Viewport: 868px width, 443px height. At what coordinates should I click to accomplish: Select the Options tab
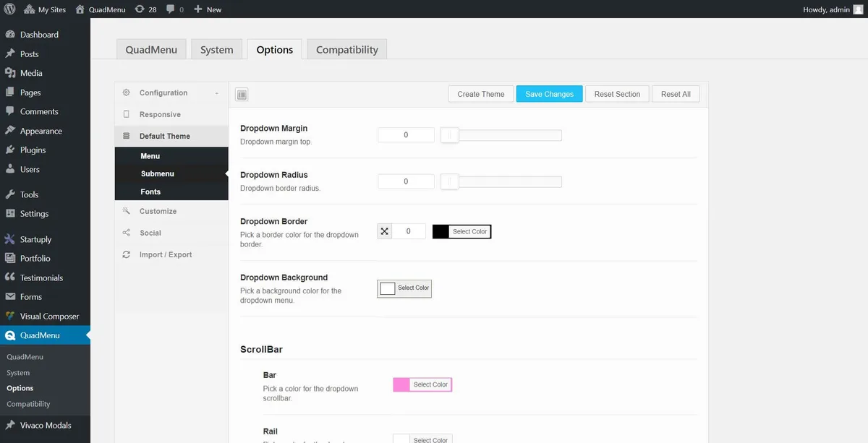pyautogui.click(x=275, y=49)
